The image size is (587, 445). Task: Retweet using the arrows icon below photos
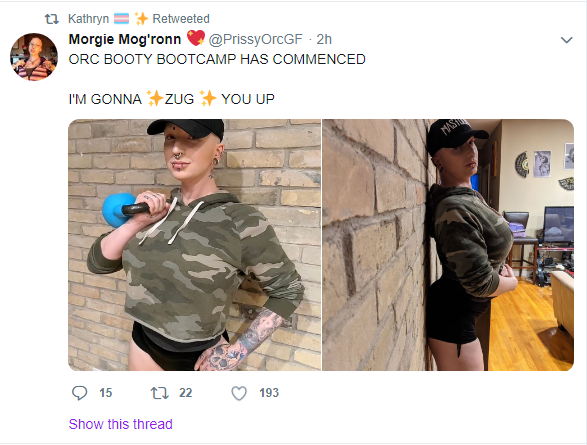point(159,393)
